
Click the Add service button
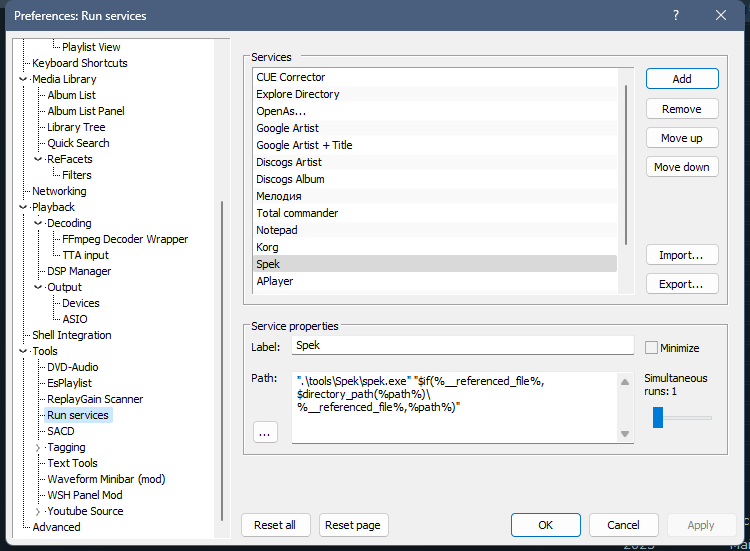click(682, 79)
